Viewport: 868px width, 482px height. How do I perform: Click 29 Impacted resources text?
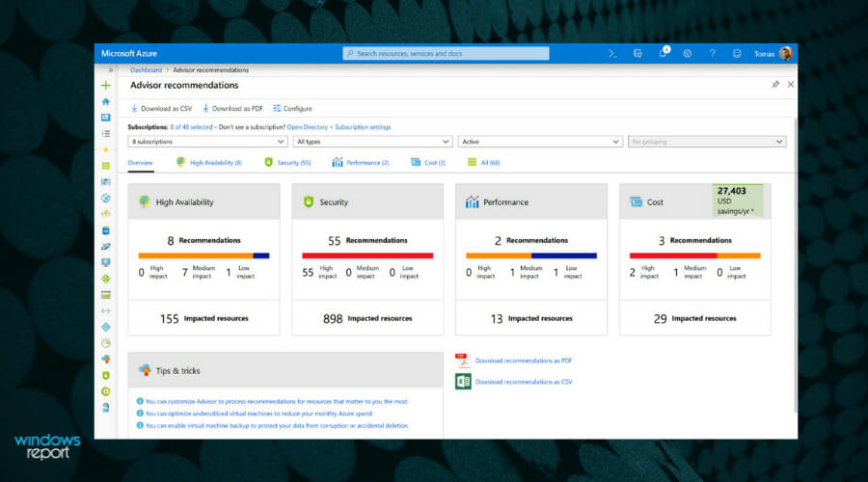tap(694, 319)
